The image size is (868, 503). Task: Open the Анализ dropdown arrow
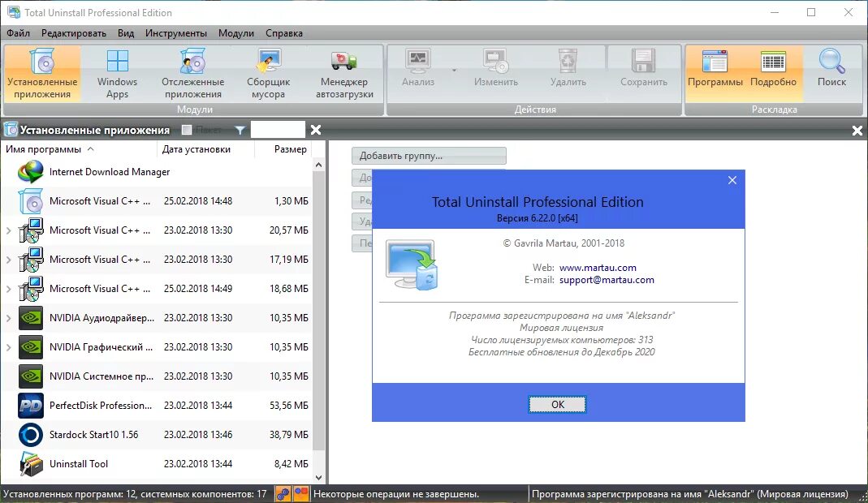coord(454,71)
